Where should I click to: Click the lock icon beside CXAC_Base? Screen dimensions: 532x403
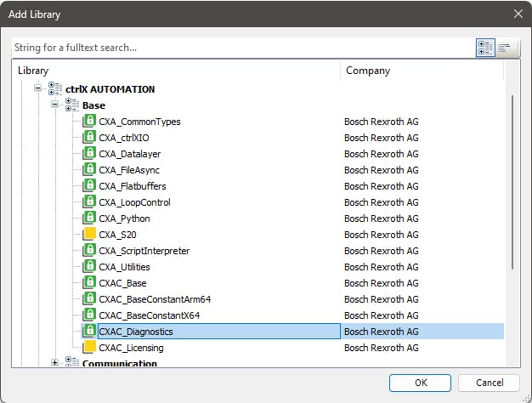coord(89,282)
